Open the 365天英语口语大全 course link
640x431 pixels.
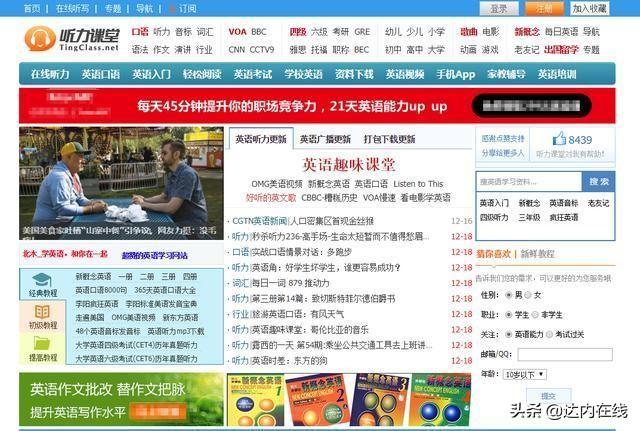click(x=165, y=290)
